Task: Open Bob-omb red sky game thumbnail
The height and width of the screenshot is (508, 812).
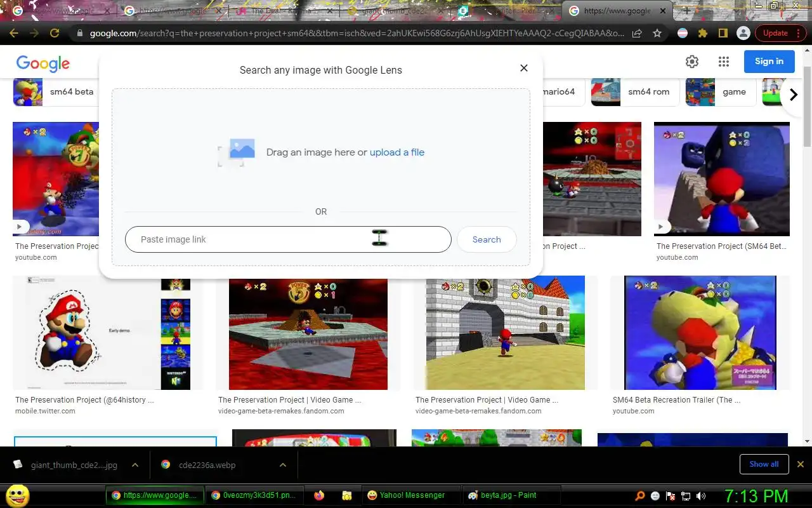Action: (x=592, y=179)
